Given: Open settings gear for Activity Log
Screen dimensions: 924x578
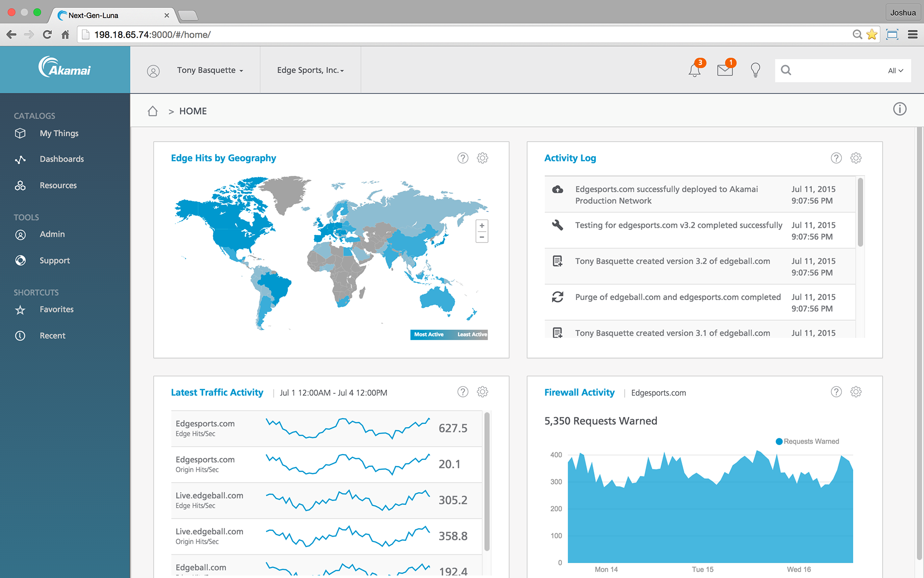Looking at the screenshot, I should pyautogui.click(x=856, y=158).
